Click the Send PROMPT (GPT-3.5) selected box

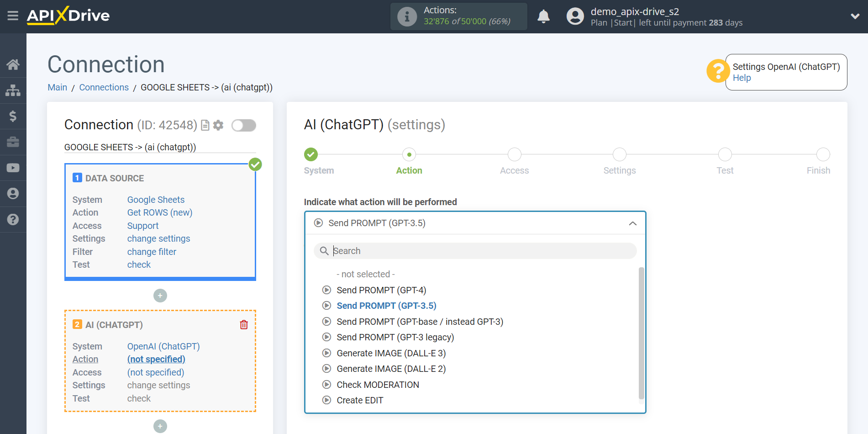(475, 223)
